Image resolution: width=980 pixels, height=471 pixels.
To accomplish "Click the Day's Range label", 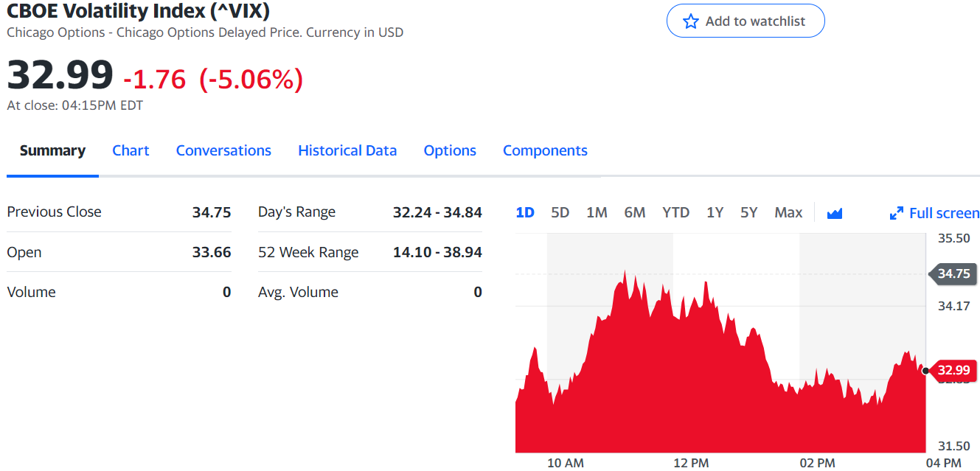I will point(296,212).
